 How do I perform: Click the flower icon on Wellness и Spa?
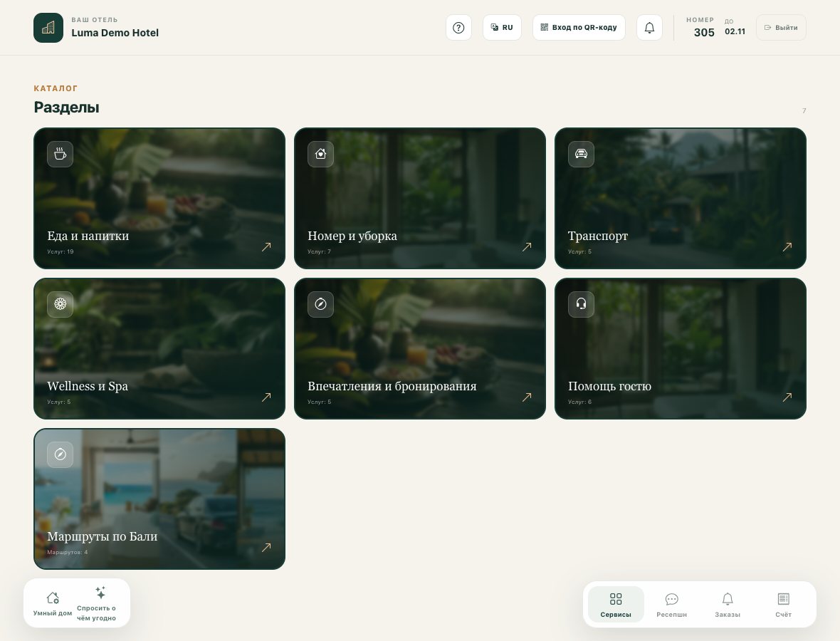[x=60, y=304]
